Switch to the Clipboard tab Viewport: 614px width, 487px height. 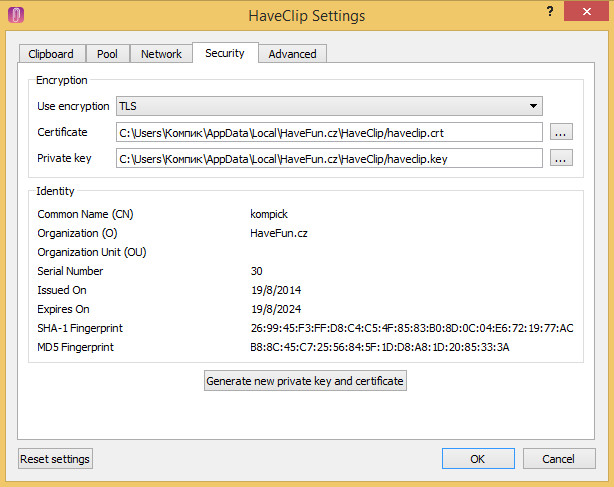click(51, 54)
